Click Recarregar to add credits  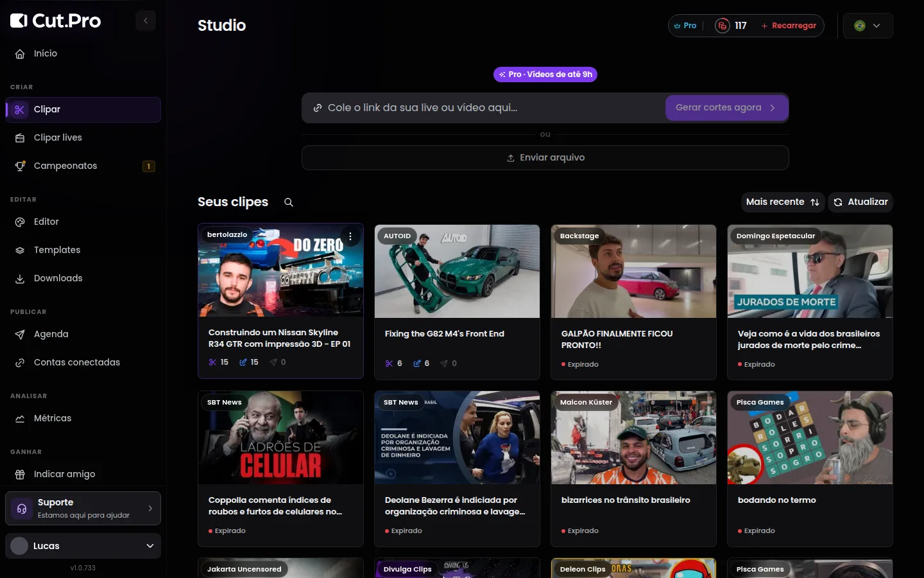tap(789, 26)
